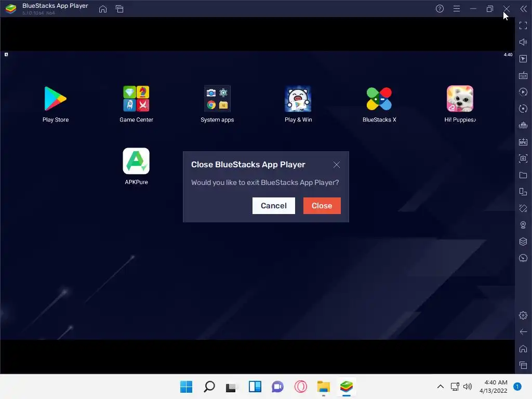Open the Help question mark icon
Image resolution: width=532 pixels, height=399 pixels.
440,9
